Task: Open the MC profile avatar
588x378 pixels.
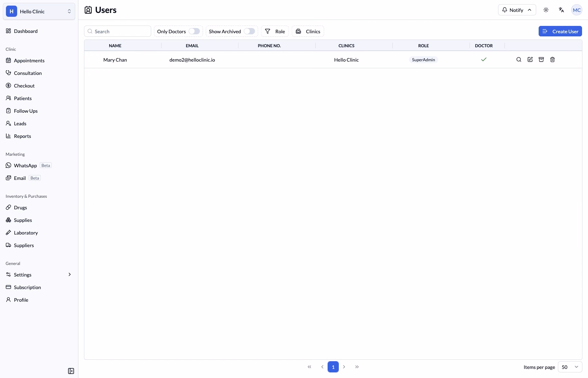Action: (x=577, y=10)
